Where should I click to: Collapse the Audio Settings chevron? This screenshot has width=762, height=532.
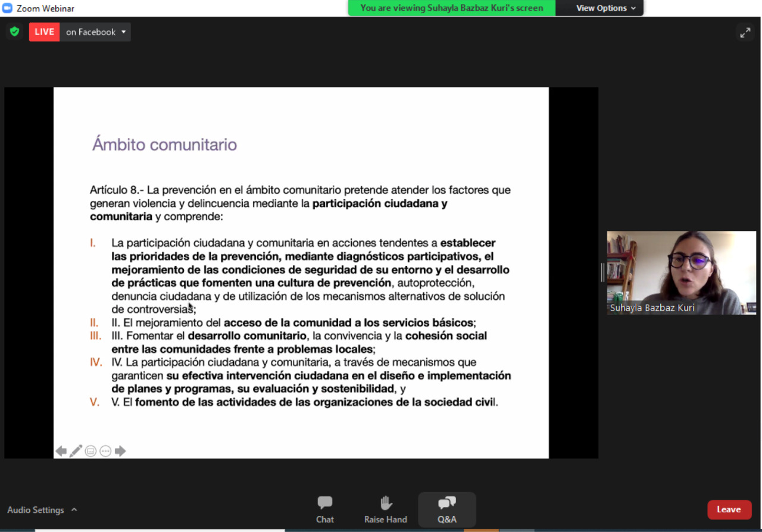coord(74,509)
